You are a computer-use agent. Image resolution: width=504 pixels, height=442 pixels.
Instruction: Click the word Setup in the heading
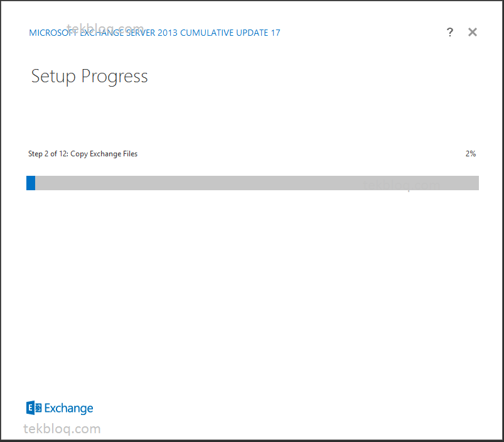click(x=53, y=77)
